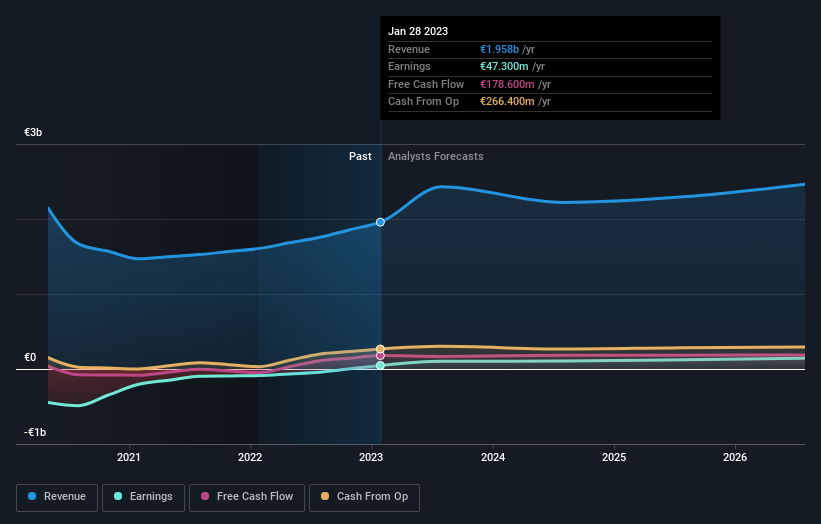Click the €47.300m earnings value in tooltip
This screenshot has width=821, height=524.
pos(504,66)
